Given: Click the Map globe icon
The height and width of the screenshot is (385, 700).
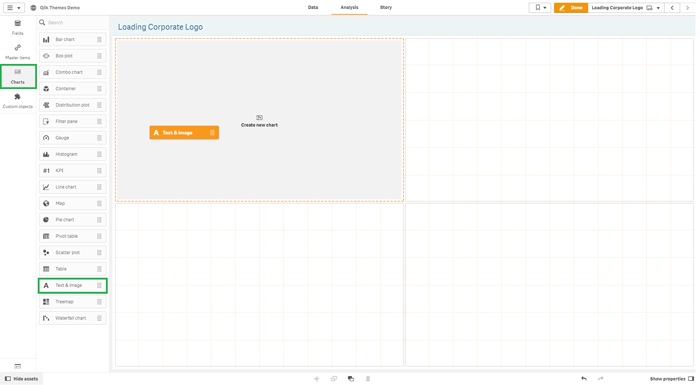Looking at the screenshot, I should coord(46,203).
